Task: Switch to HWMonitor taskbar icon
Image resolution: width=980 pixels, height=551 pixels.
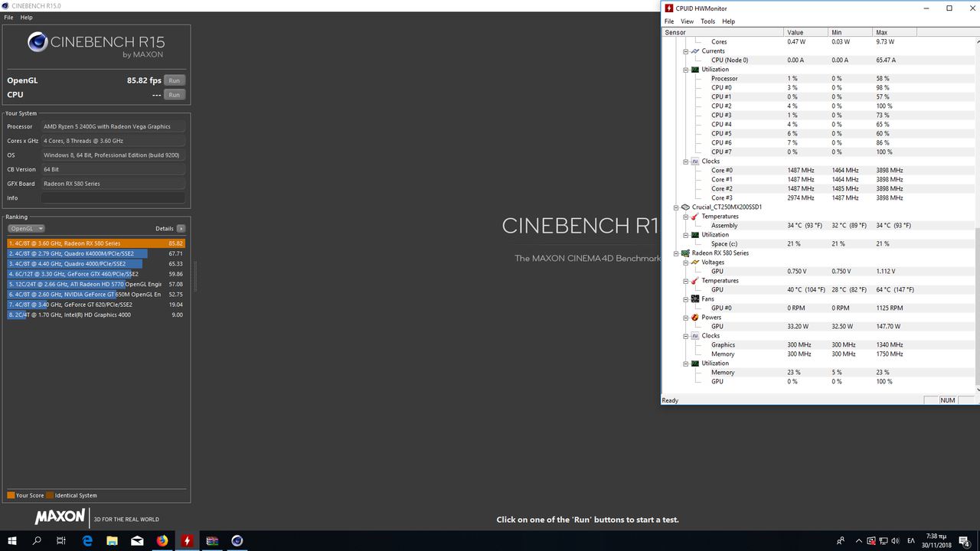Action: tap(188, 540)
